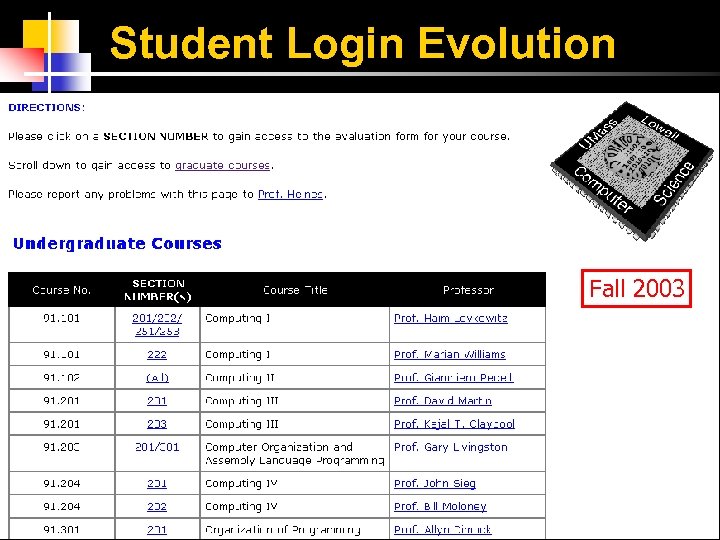Click course number 91.204 in Sieg's row
This screenshot has width=720, height=540.
tap(62, 484)
